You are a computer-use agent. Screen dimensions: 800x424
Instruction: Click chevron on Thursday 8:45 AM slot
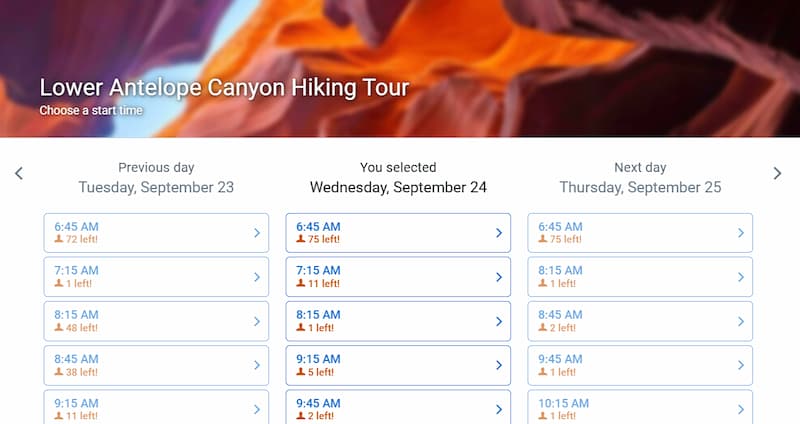741,321
